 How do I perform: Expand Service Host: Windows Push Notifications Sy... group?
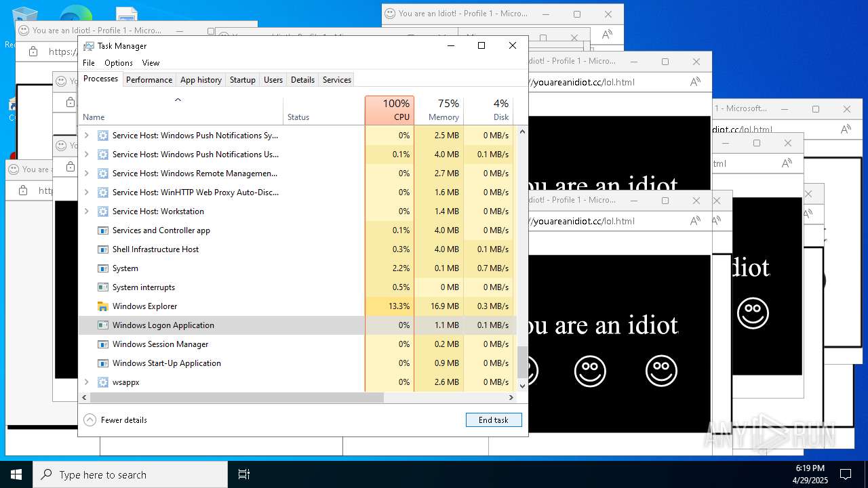click(86, 136)
